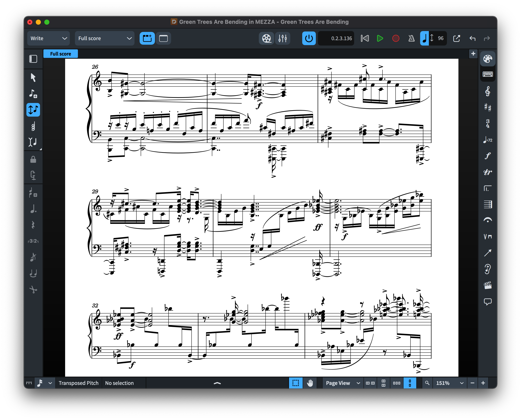
Task: Open the export/share icon
Action: tap(456, 38)
